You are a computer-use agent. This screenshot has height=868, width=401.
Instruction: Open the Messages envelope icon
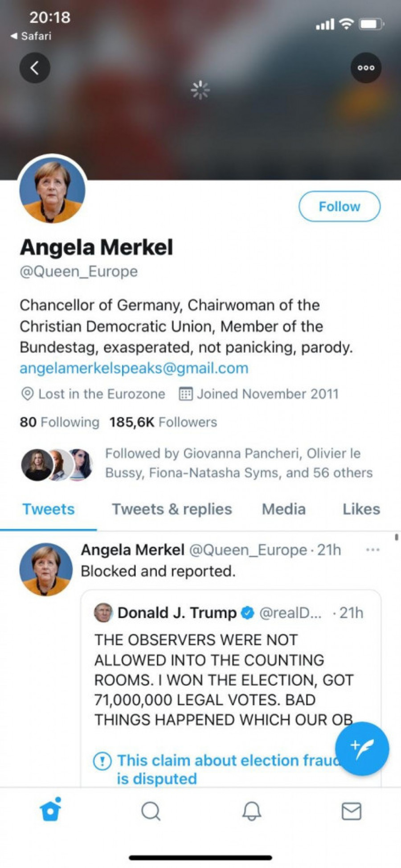351,811
